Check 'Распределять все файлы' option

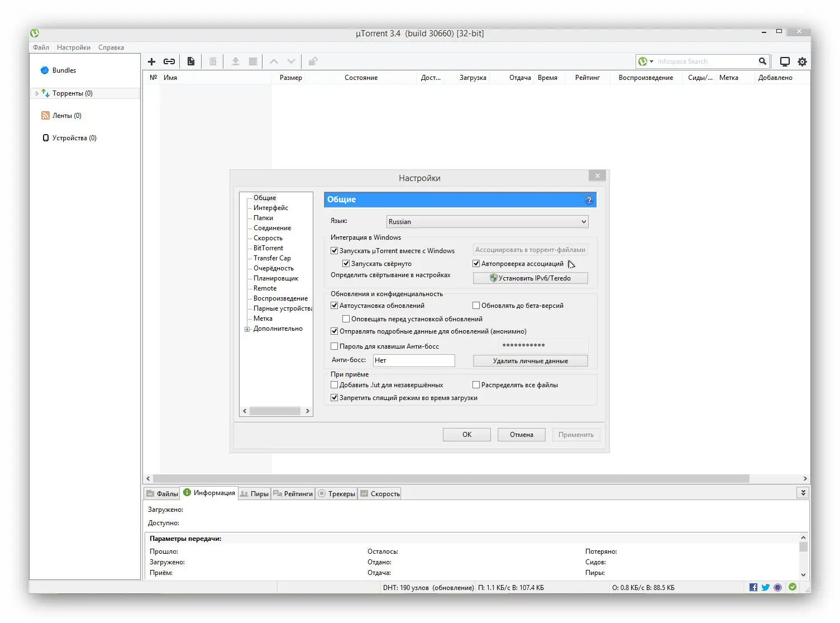(476, 385)
